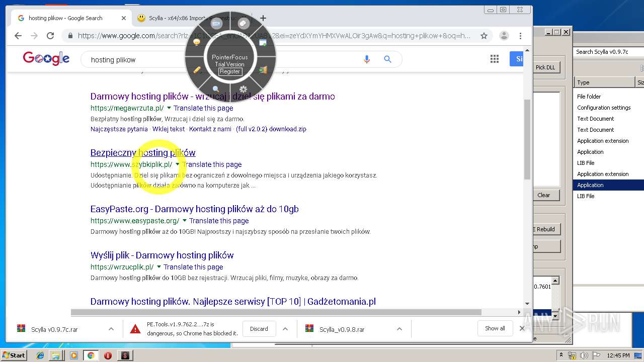Viewport: 644px width, 362px height.
Task: Click the page's vertical scrollbar thumb
Action: (x=527, y=139)
